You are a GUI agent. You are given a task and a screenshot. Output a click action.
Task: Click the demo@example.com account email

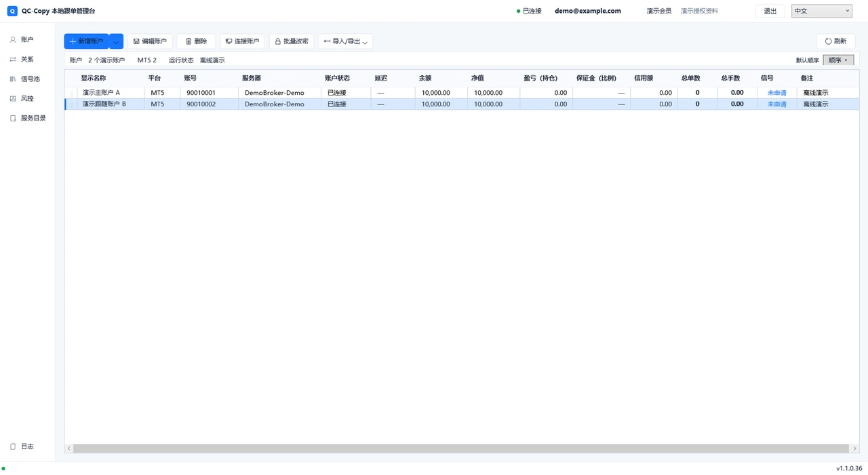588,11
